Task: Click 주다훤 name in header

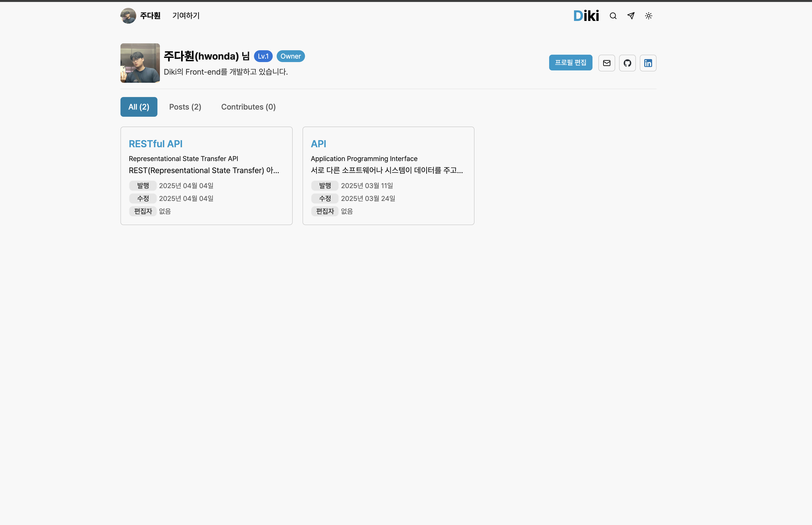Action: click(x=150, y=16)
